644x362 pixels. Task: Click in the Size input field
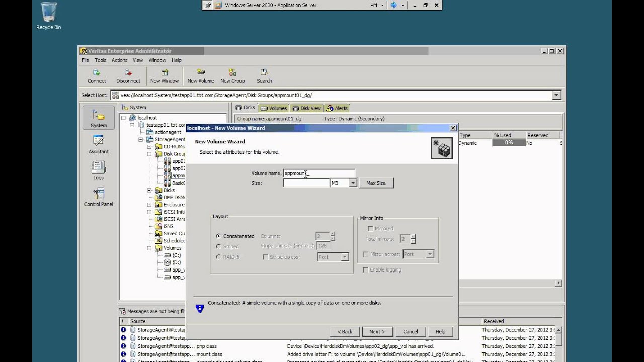(306, 183)
